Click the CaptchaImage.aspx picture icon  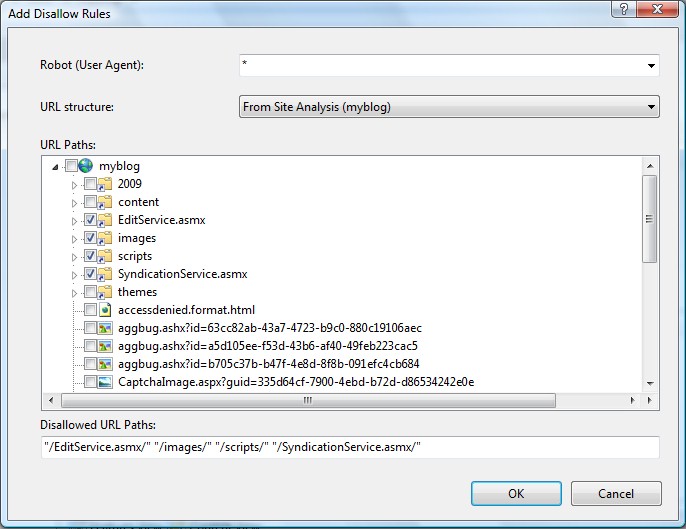pos(105,382)
